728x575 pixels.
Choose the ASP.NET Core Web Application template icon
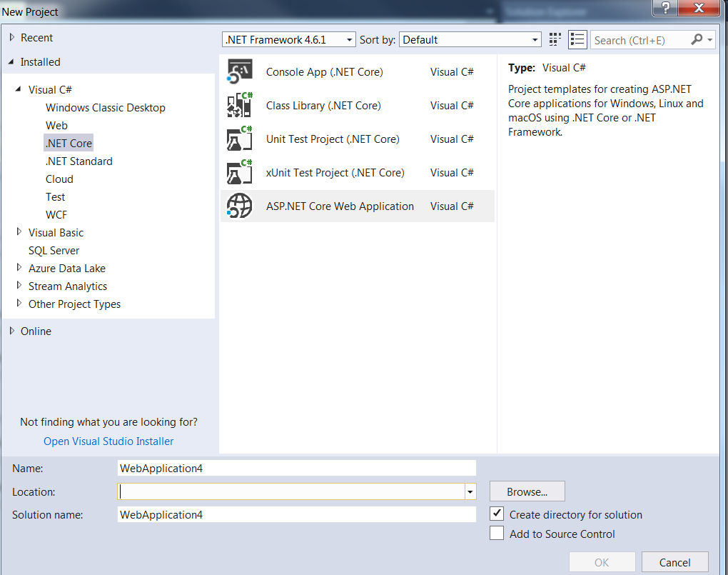[x=239, y=206]
